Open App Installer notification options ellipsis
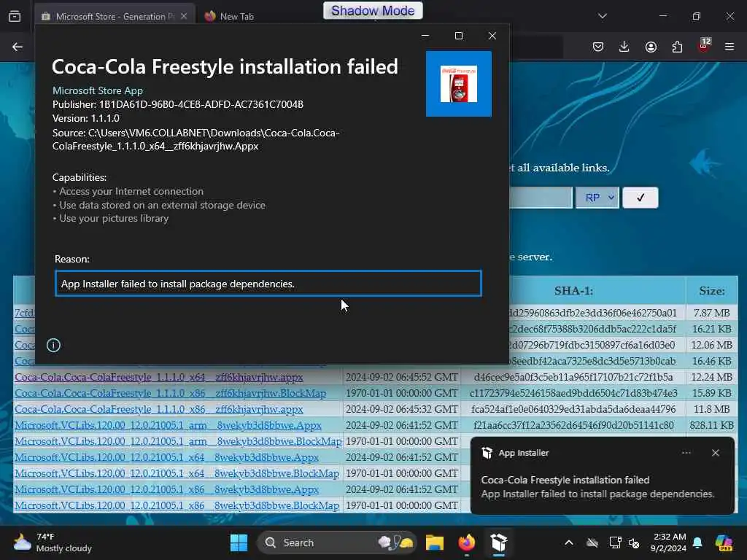Screen dimensions: 747x560 click(686, 453)
